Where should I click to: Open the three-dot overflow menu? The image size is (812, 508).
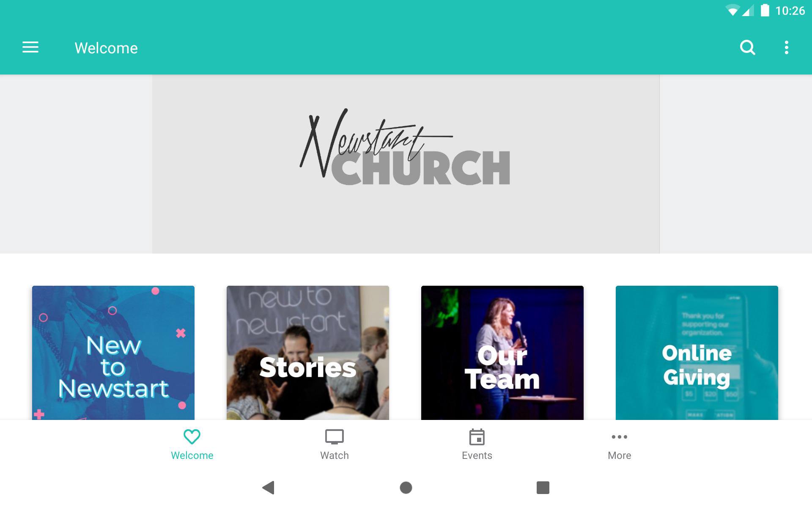786,47
